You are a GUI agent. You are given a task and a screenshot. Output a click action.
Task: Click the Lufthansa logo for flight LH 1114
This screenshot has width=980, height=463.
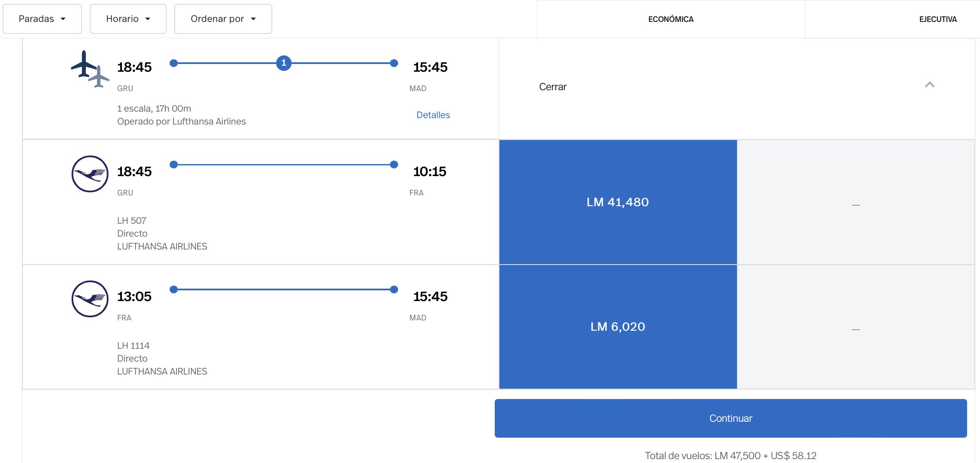pyautogui.click(x=90, y=299)
